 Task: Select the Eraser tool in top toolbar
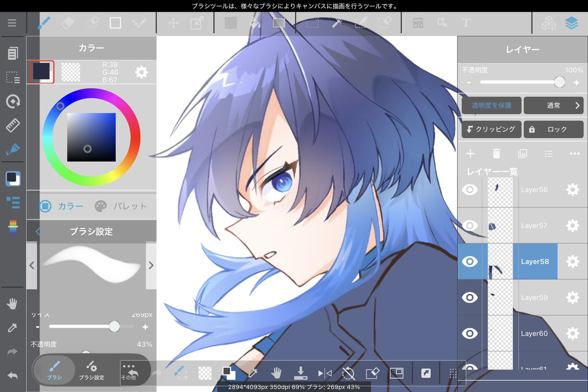[x=68, y=23]
